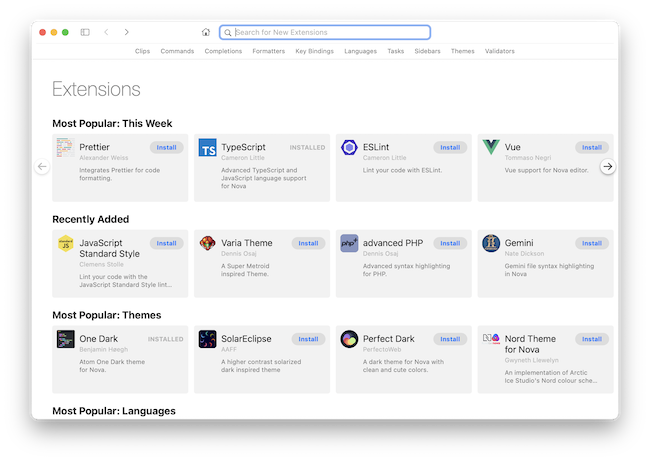Switch to the Themes category tab
The height and width of the screenshot is (461, 650).
tap(462, 51)
